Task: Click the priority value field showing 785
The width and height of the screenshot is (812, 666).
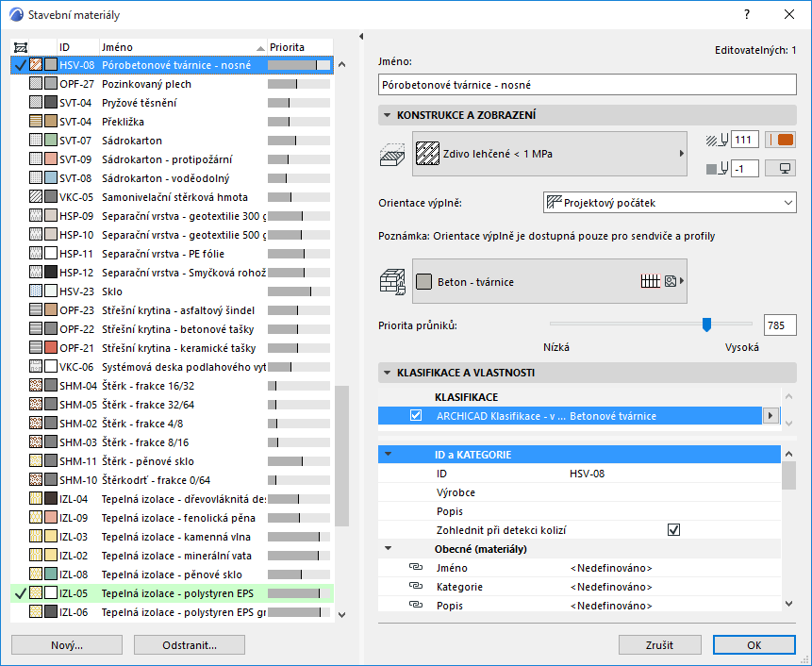Action: tap(780, 325)
